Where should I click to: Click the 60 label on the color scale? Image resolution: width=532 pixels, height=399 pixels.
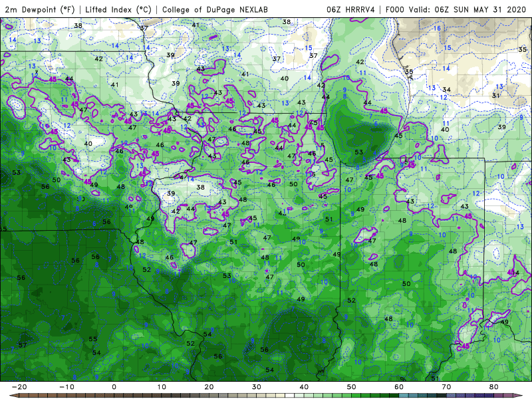pyautogui.click(x=399, y=387)
